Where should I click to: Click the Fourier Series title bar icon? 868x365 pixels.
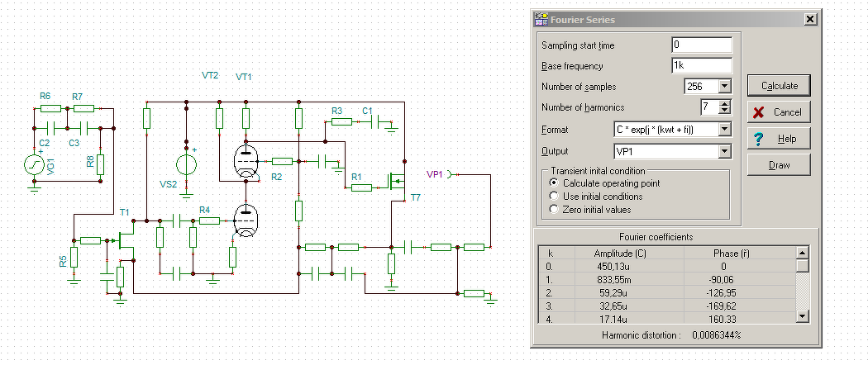pyautogui.click(x=541, y=19)
